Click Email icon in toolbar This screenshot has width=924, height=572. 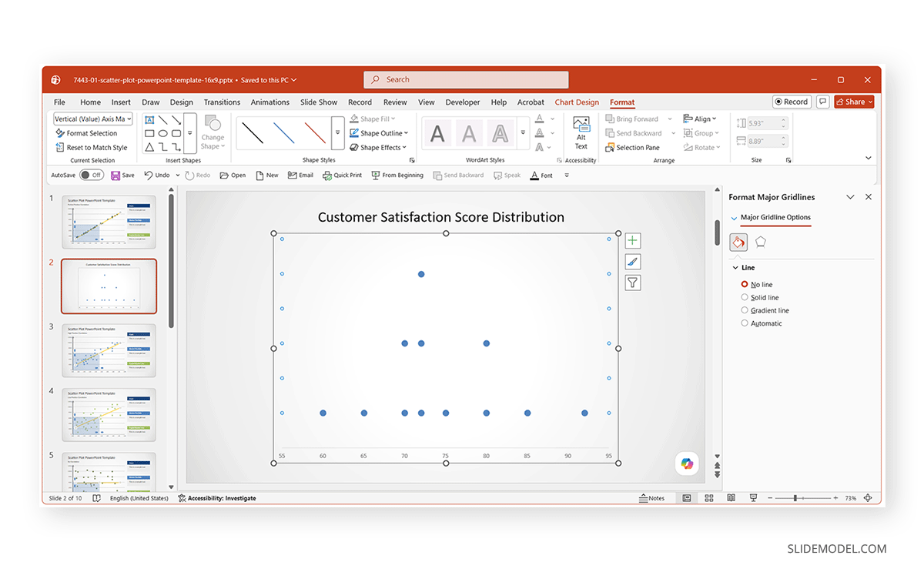tap(300, 176)
